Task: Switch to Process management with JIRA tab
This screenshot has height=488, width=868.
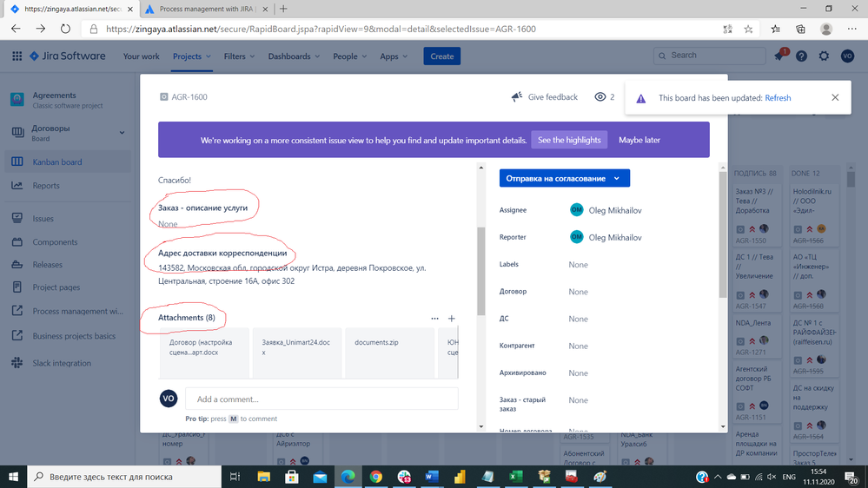Action: tap(206, 9)
